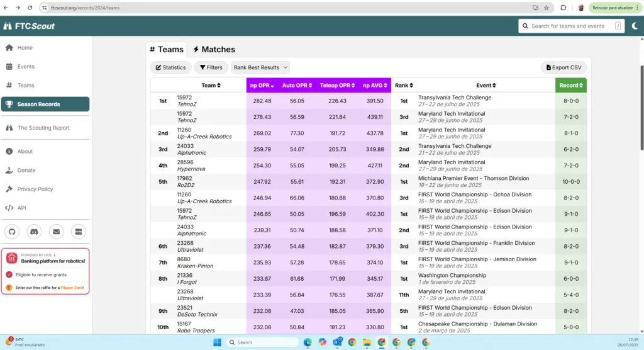Open the Filters button

pyautogui.click(x=211, y=67)
